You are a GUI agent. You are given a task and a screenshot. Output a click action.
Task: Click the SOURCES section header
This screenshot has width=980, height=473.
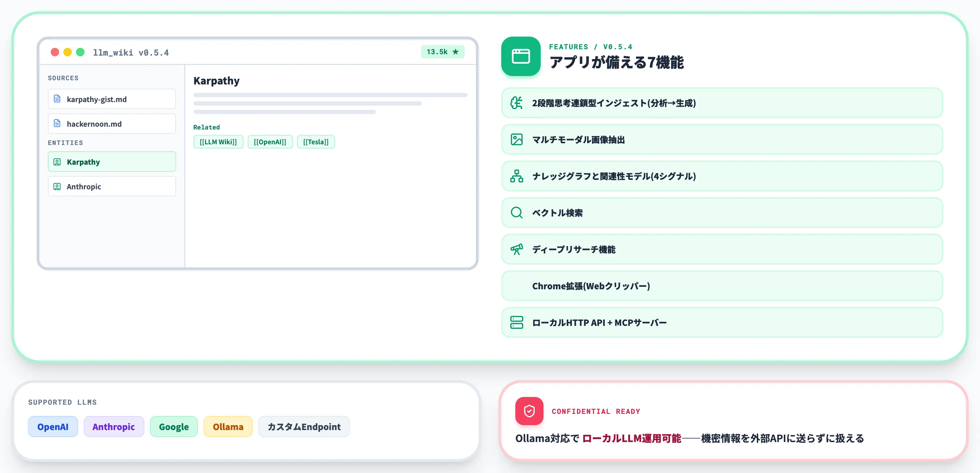pos(63,78)
